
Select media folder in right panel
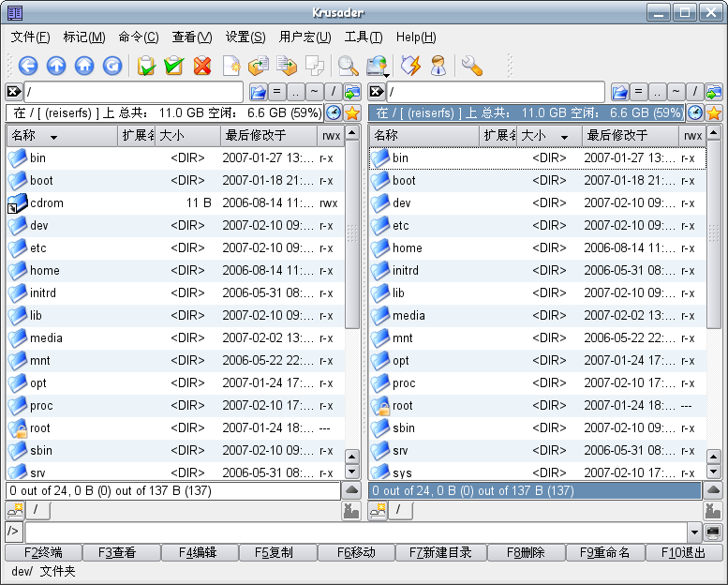537,316
